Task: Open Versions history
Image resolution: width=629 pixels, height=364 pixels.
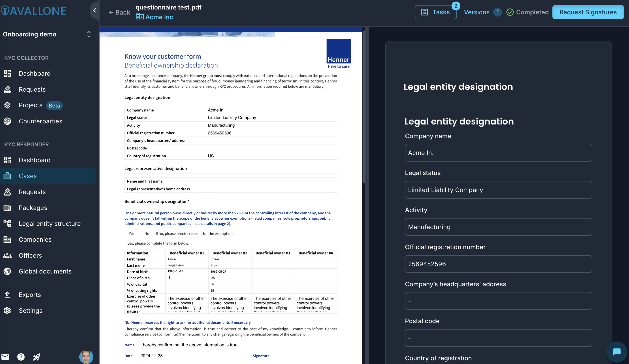Action: point(477,12)
